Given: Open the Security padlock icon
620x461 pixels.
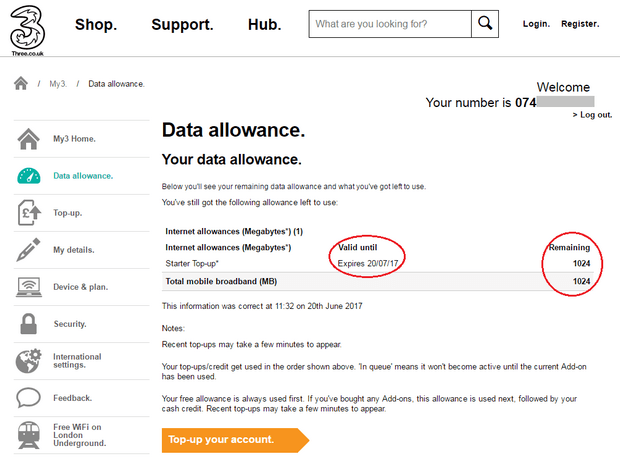Looking at the screenshot, I should (28, 324).
